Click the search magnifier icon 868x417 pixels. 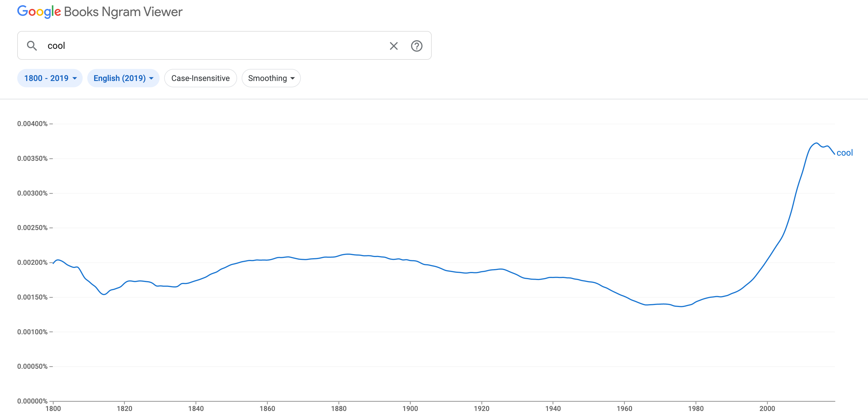32,45
